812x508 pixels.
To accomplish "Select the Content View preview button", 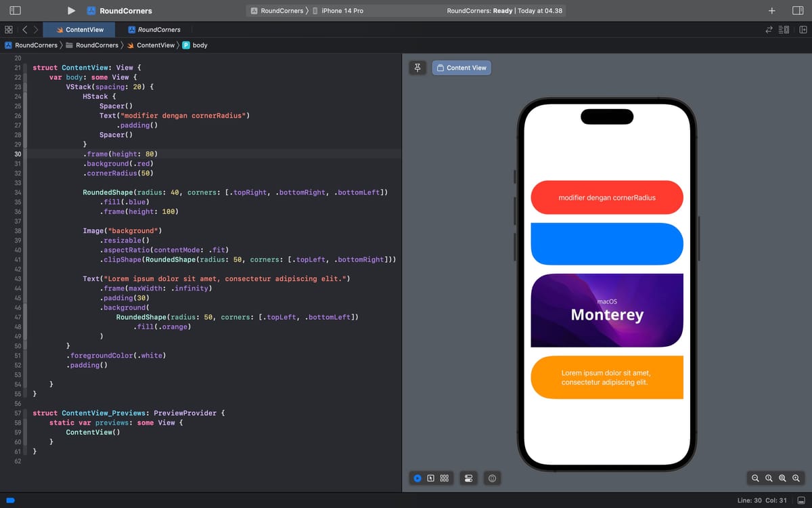I will [461, 68].
